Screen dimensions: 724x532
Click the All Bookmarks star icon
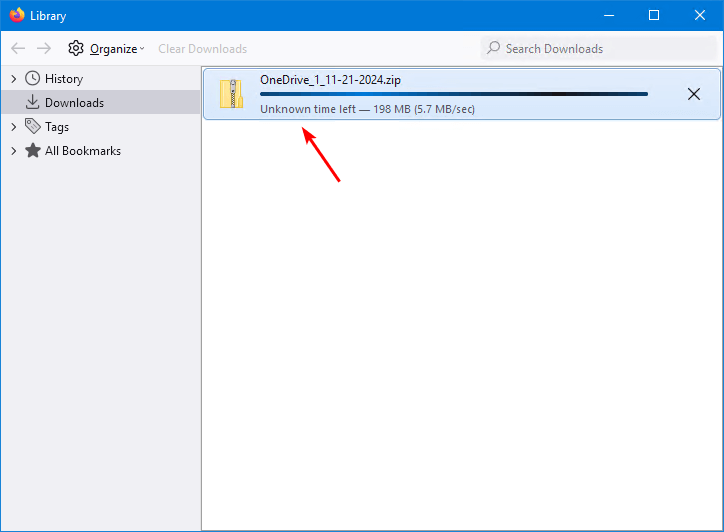click(32, 150)
